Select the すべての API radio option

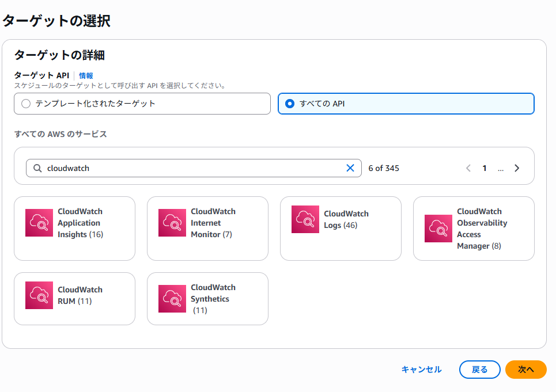click(406, 104)
